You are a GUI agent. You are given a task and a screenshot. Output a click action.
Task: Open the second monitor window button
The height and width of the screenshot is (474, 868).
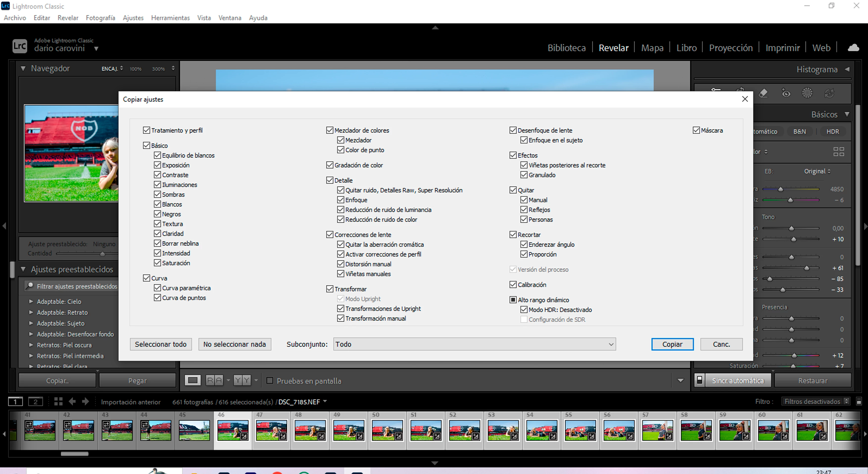pos(35,401)
